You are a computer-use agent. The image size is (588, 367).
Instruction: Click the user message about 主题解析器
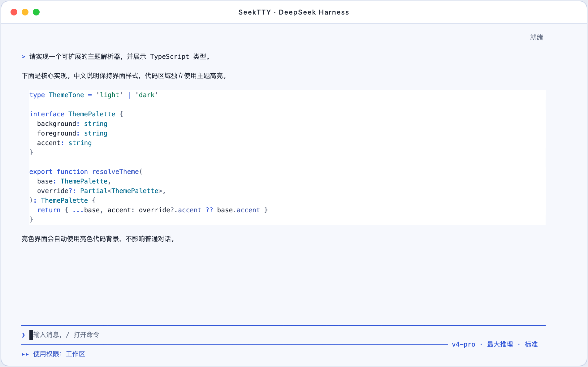tap(121, 57)
